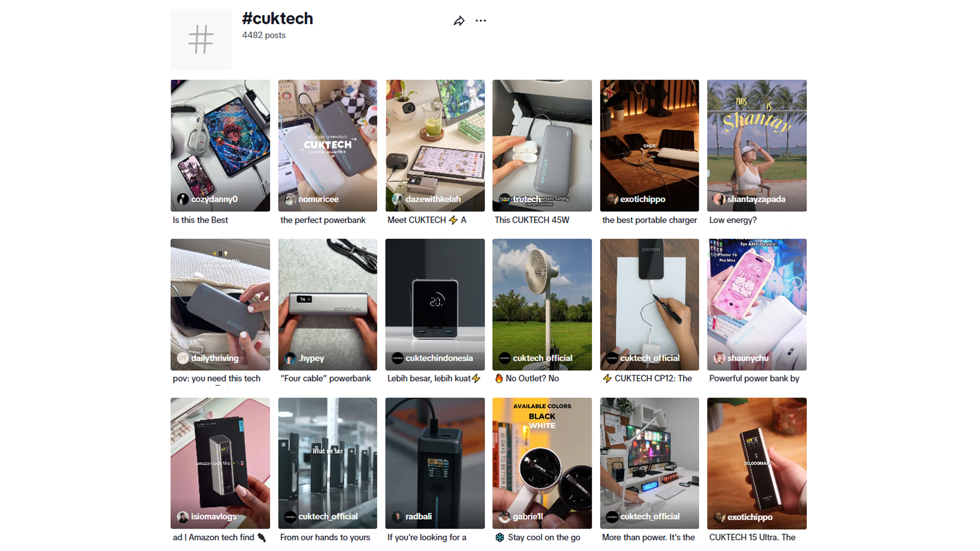This screenshot has width=980, height=551.
Task: Click 'From our hands to yours' caption
Action: click(325, 537)
